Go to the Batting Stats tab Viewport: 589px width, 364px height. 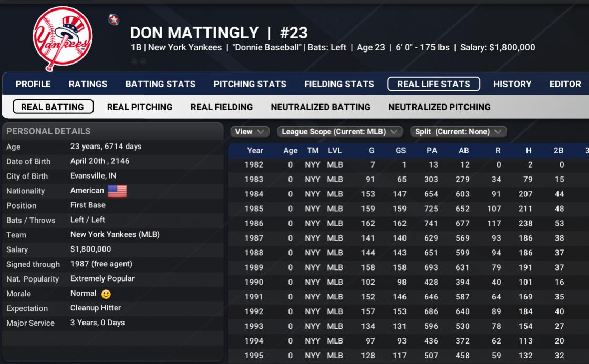(160, 84)
